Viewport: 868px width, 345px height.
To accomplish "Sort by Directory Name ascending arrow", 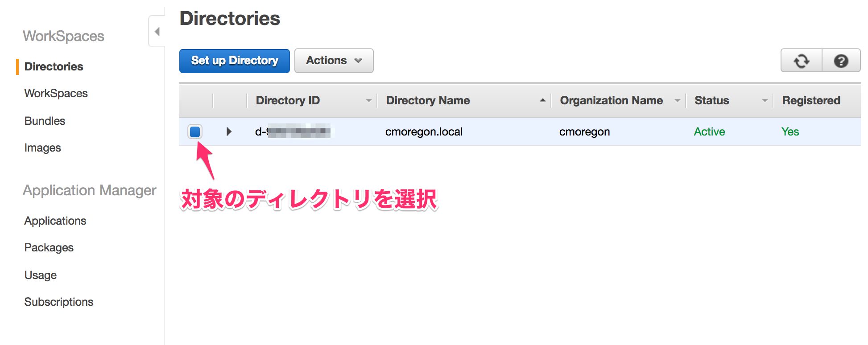I will click(x=542, y=101).
